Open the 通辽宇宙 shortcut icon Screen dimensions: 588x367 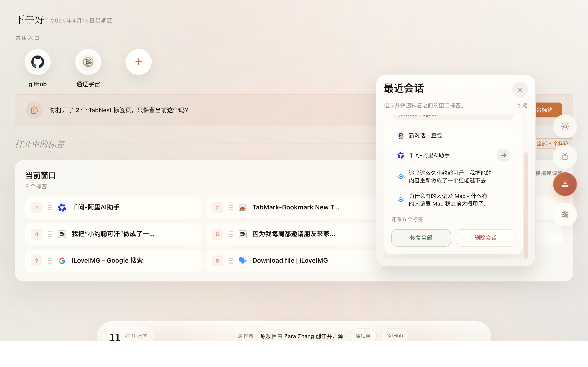[x=88, y=62]
